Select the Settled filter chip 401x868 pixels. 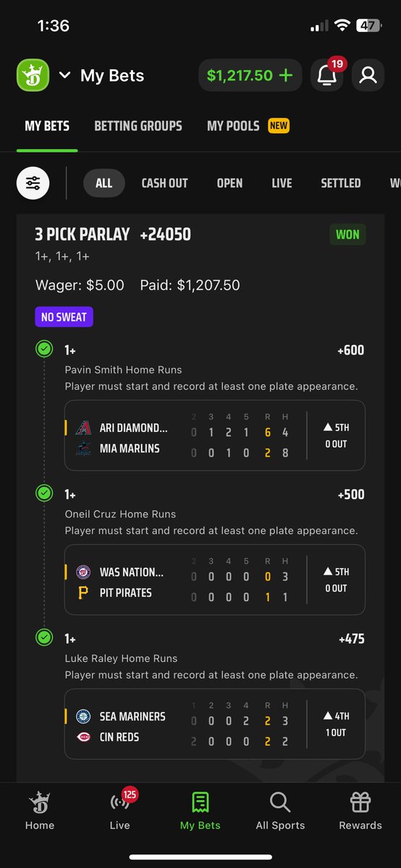point(341,184)
